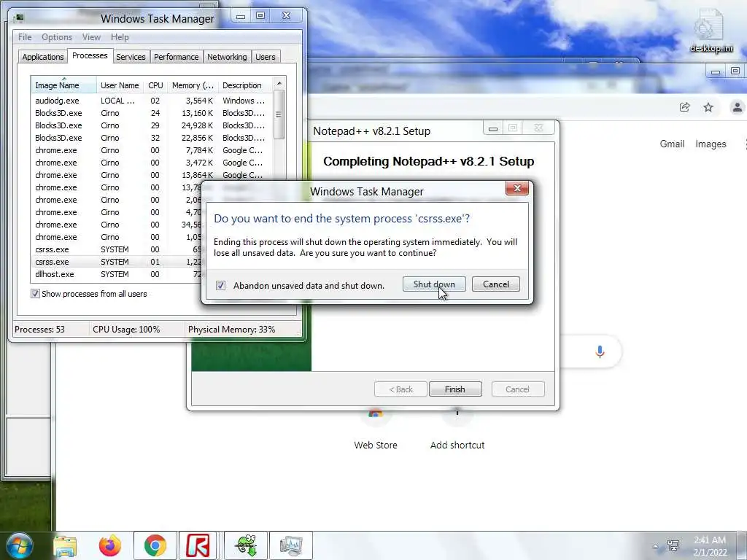Switch to Chrome in the taskbar

coord(155,545)
